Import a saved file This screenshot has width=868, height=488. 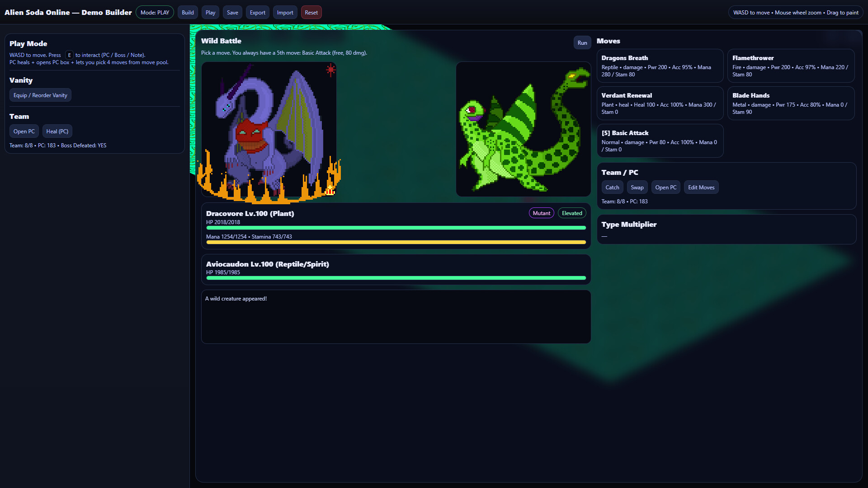coord(285,12)
